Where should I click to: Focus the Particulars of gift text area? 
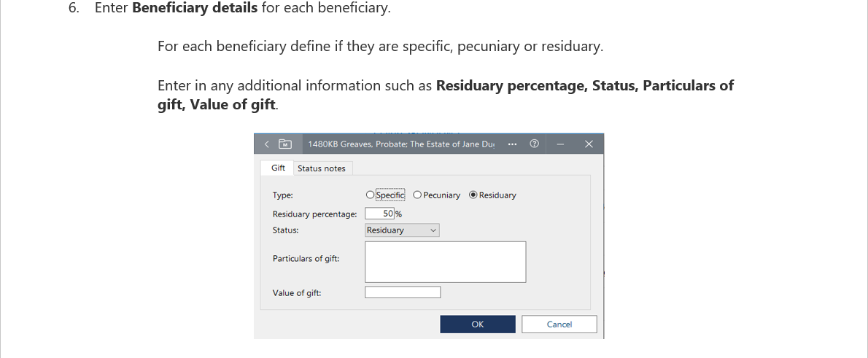click(x=445, y=262)
